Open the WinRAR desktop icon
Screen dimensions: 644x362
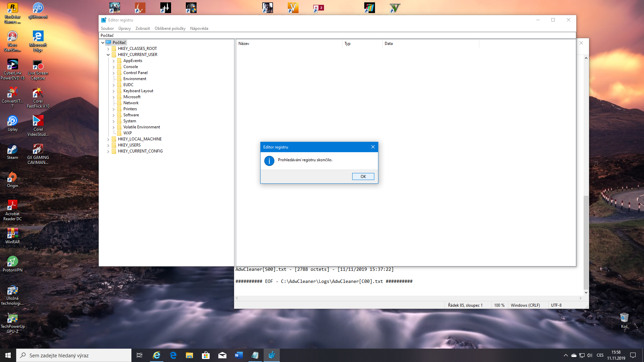pos(12,234)
